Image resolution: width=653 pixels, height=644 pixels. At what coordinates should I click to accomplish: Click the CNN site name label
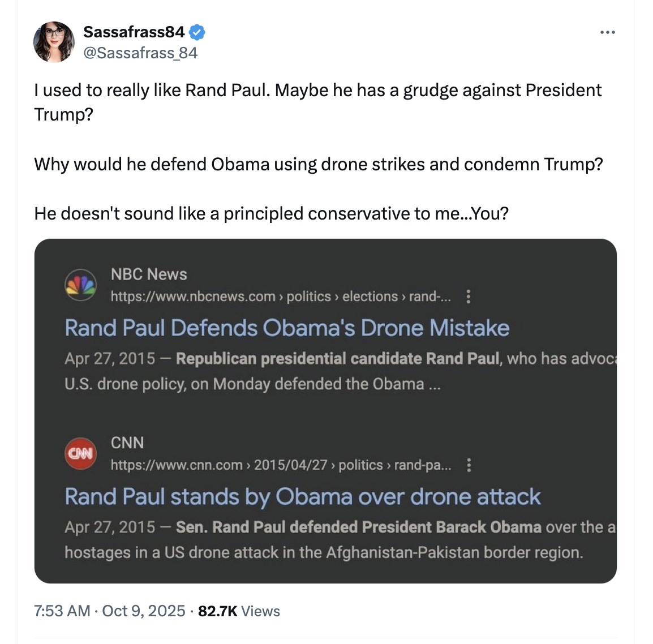click(127, 443)
